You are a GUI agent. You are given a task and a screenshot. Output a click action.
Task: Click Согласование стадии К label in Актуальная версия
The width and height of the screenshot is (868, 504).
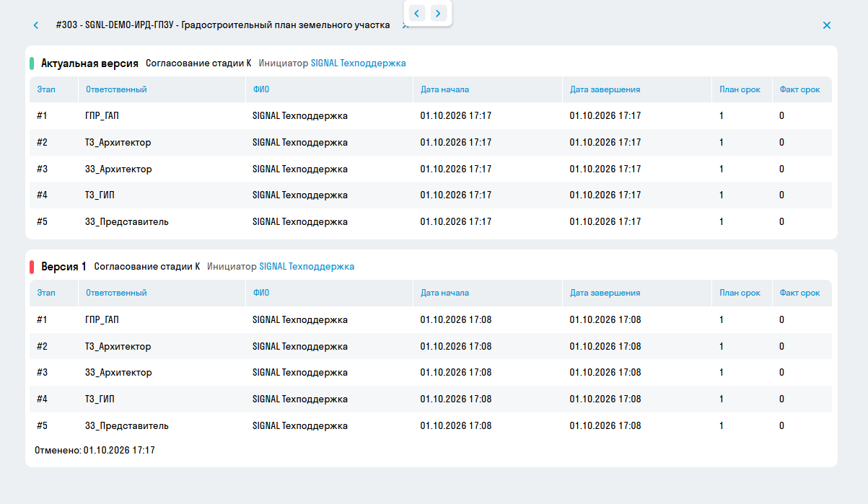click(198, 63)
